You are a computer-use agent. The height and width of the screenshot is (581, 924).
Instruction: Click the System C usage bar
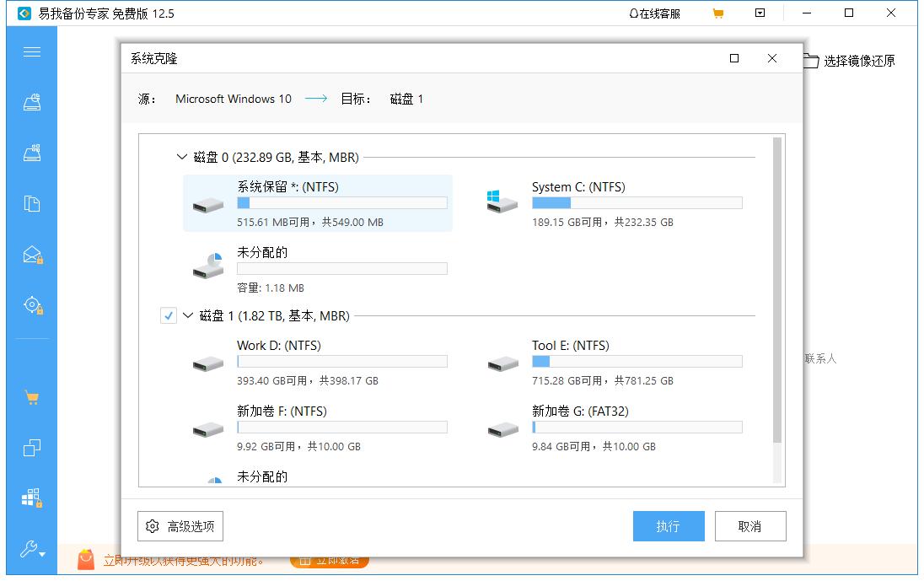[x=637, y=202]
